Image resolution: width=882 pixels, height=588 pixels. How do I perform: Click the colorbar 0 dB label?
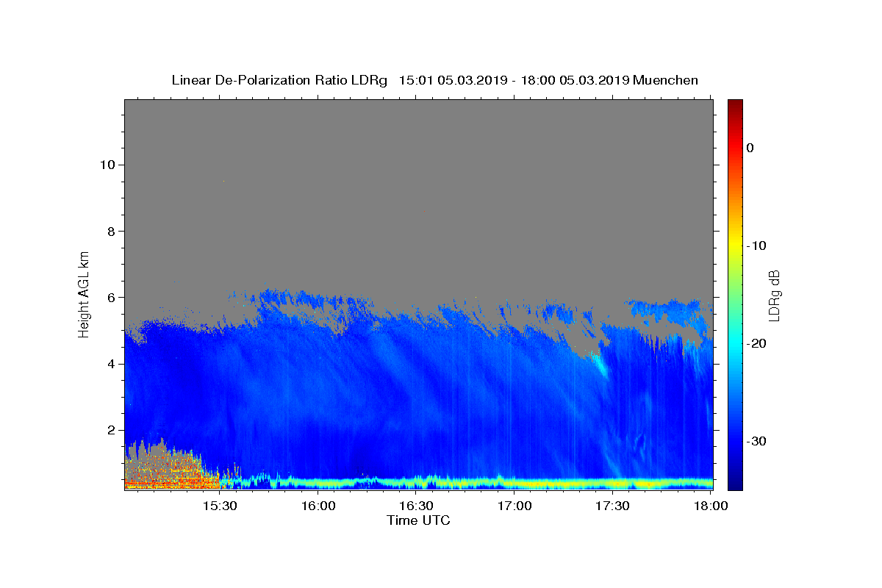(750, 148)
